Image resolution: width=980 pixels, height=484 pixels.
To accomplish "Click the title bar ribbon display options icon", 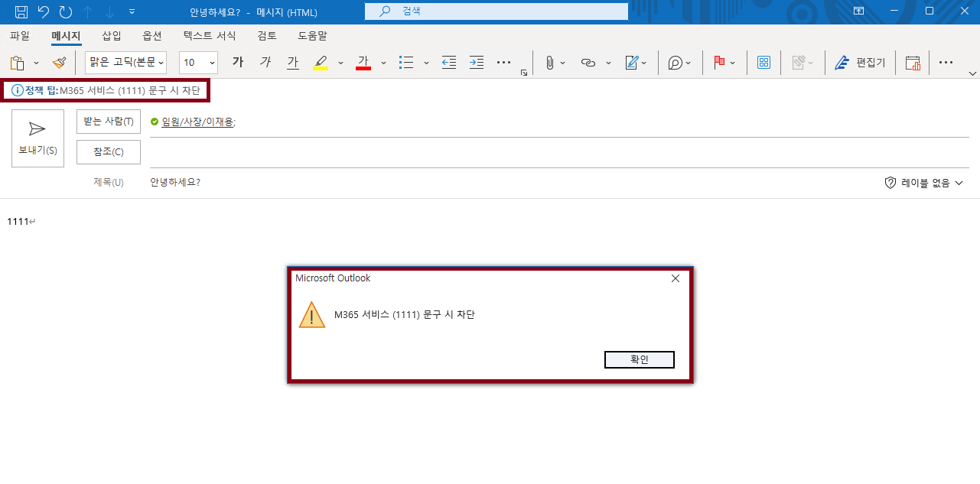I will (859, 11).
